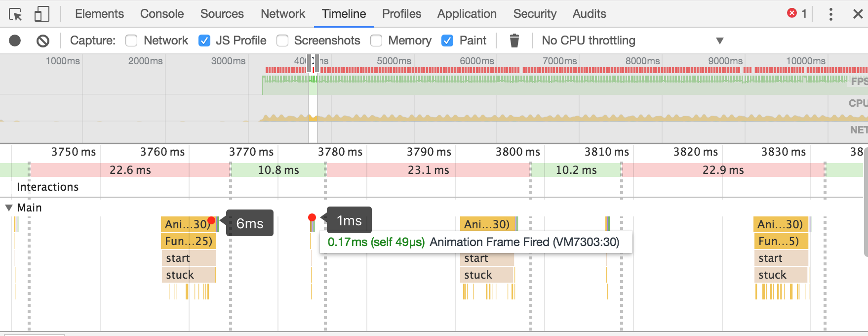Screen dimensions: 868x336
Task: Go to the Security tab
Action: (x=535, y=14)
